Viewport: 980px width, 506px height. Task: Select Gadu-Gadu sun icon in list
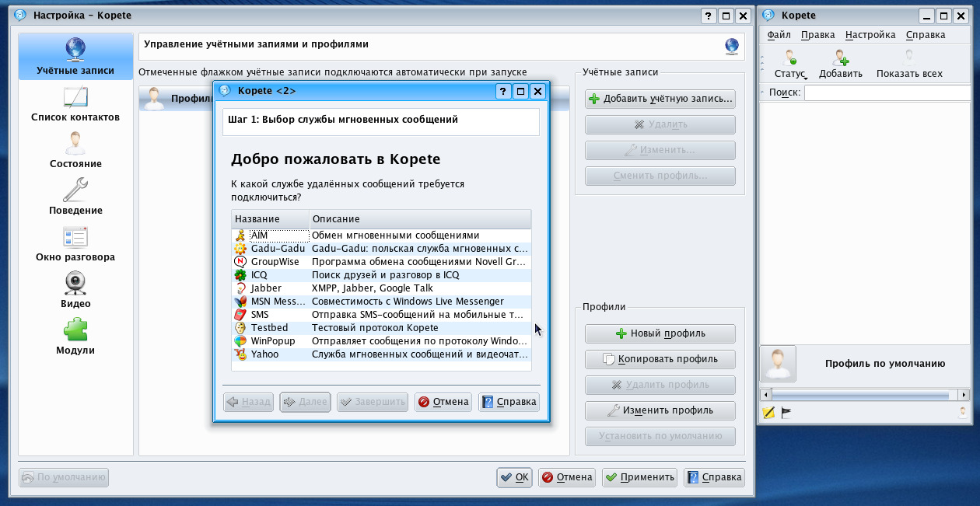click(240, 249)
